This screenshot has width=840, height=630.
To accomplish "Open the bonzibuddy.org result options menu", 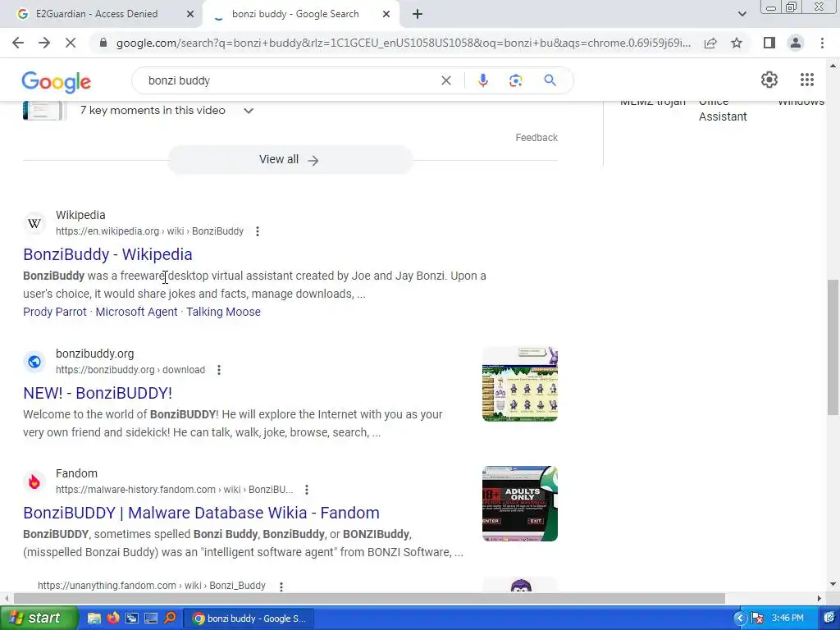I will [x=219, y=370].
